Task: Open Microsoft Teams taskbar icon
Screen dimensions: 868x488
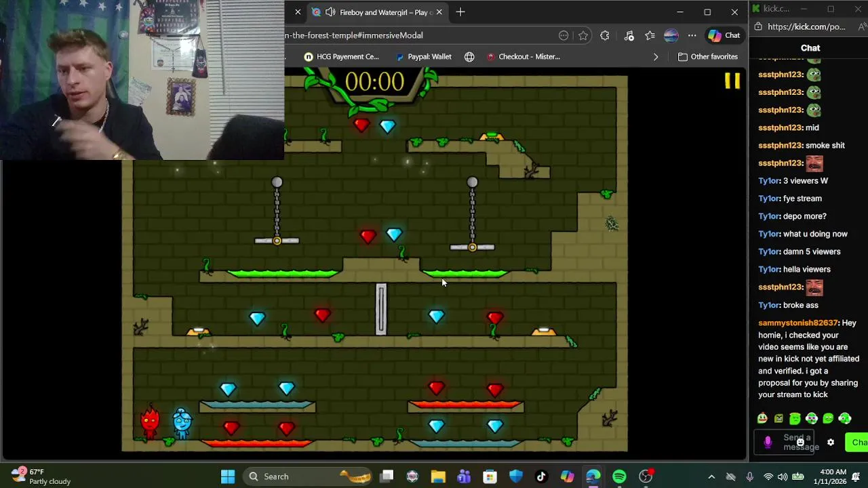Action: pos(464,476)
